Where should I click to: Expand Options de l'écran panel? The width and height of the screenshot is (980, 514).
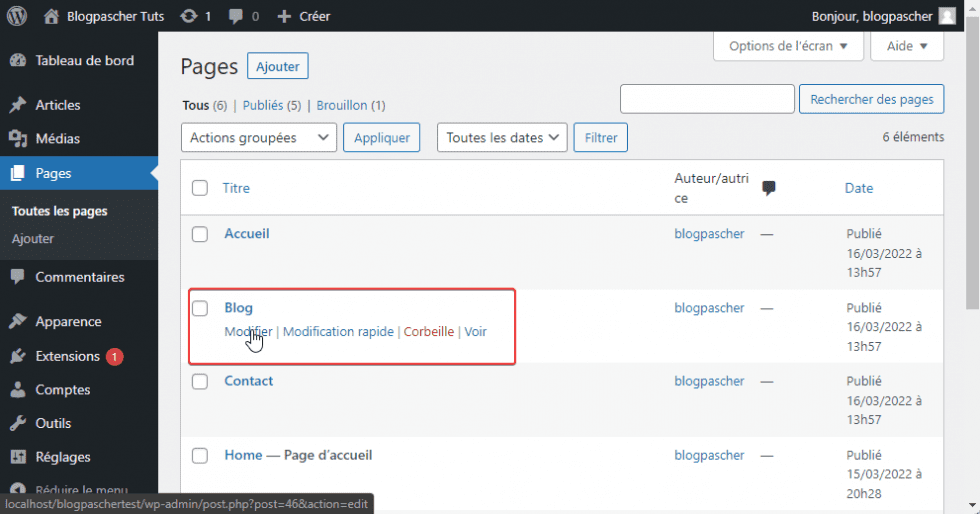coord(788,46)
